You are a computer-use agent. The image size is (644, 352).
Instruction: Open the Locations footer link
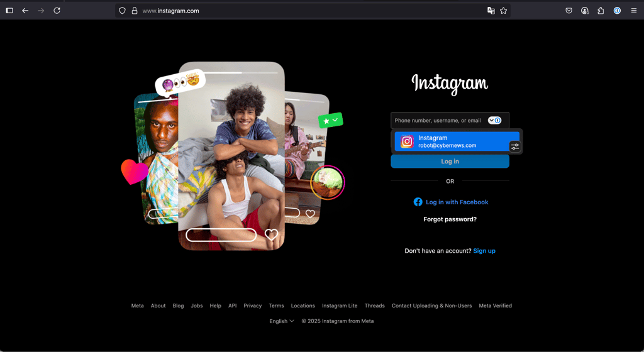point(303,305)
